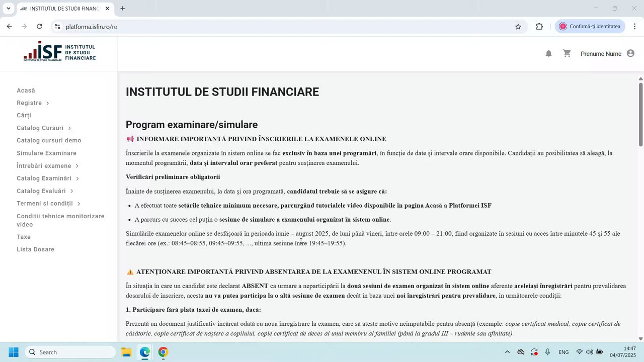Click the tray icon beside the microphone
Screen dimensions: 644x362
point(534,352)
